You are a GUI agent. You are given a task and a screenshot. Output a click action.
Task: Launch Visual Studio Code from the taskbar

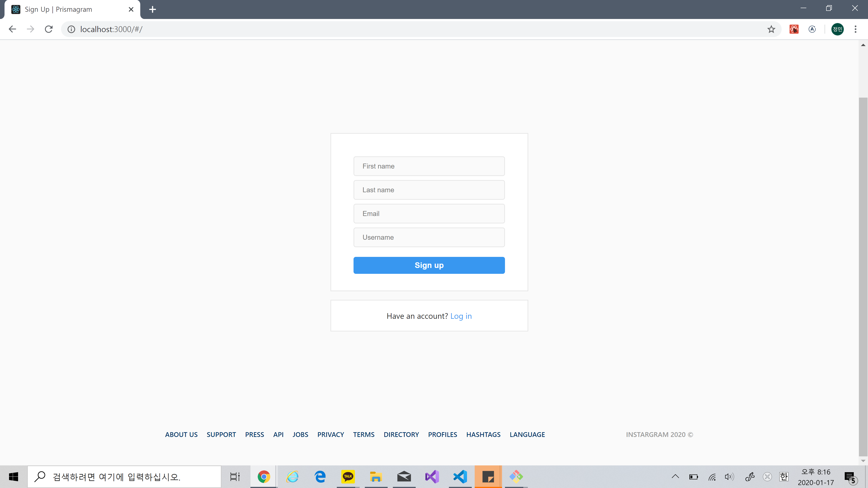(460, 476)
